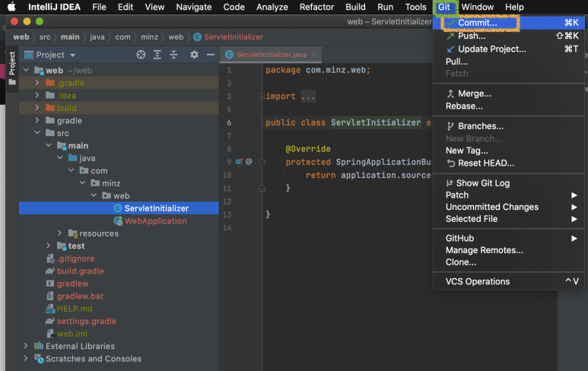Open settings.gradle file
This screenshot has width=588, height=371.
[x=86, y=321]
